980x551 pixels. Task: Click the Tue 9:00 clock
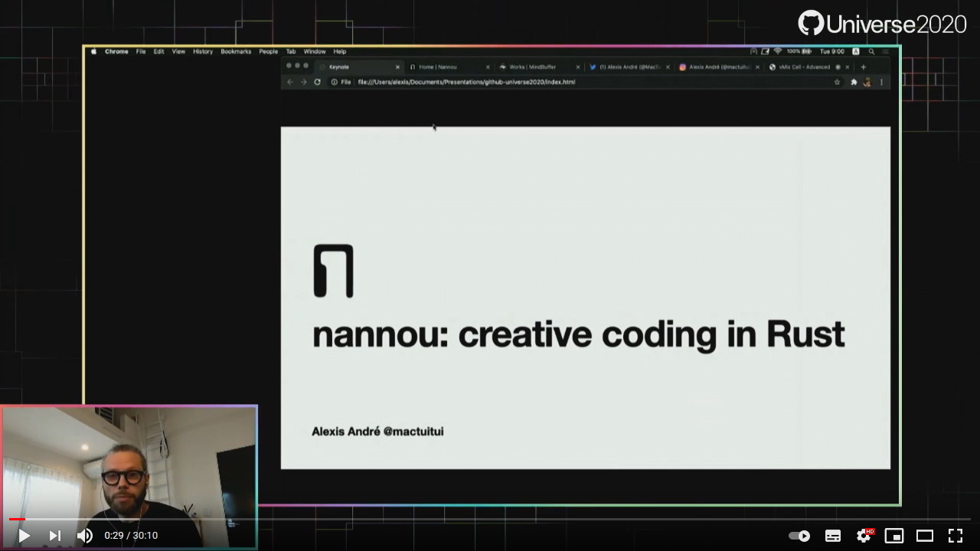(x=831, y=51)
